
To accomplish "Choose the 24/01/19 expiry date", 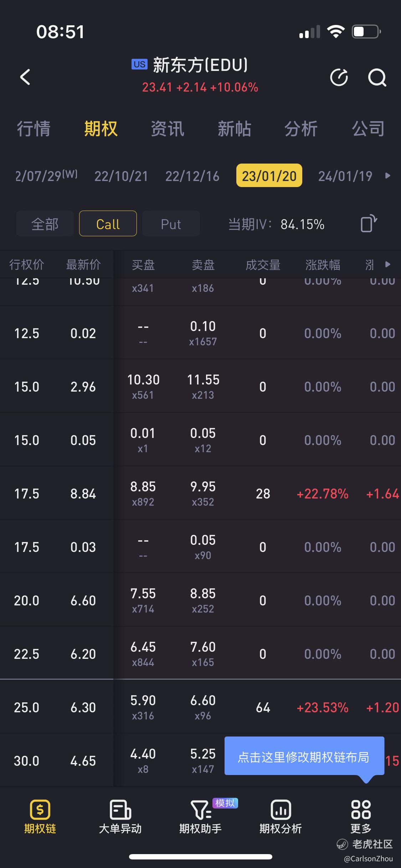I will pos(345,176).
